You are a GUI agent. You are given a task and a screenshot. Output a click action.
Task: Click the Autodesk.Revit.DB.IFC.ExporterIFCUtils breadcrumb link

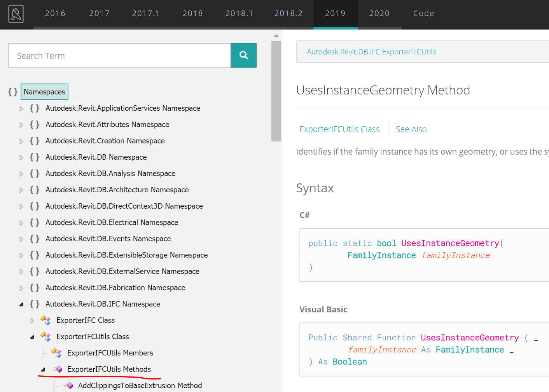point(371,51)
